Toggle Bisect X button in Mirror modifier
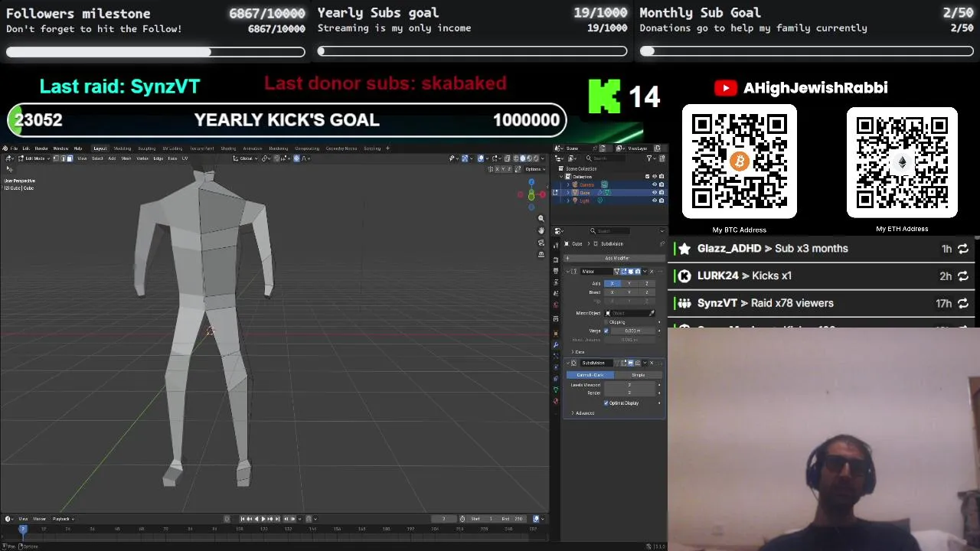 click(612, 292)
